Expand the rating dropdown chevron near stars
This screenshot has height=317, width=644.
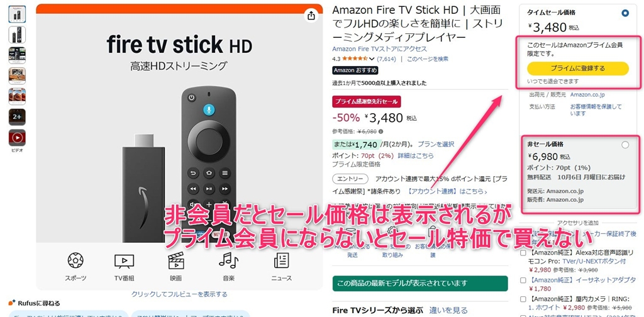click(x=372, y=59)
